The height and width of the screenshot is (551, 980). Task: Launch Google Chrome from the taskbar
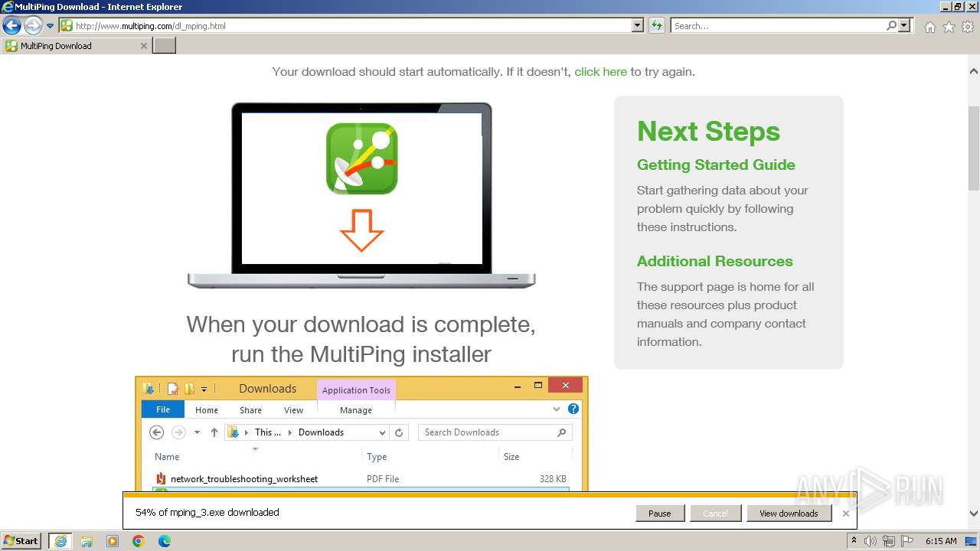click(x=139, y=541)
